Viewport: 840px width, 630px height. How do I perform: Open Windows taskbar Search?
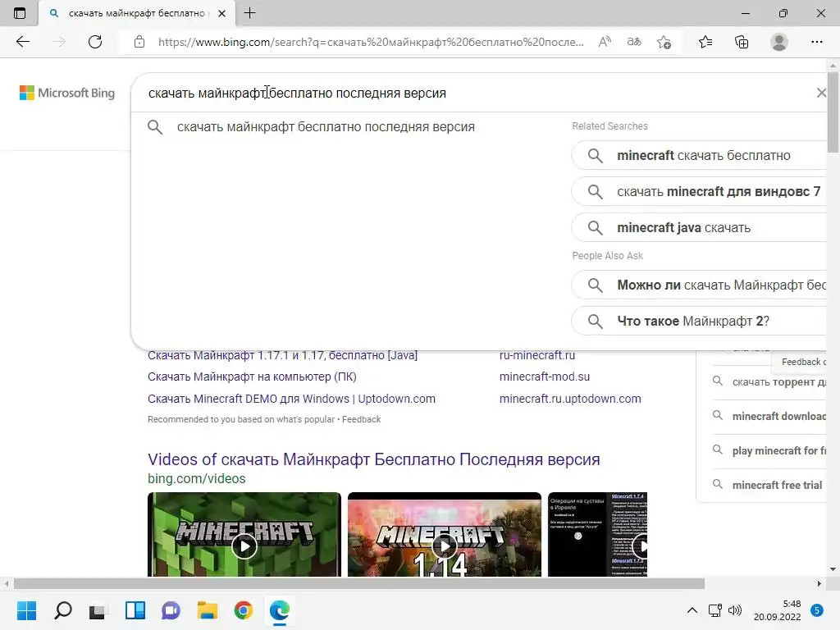62,610
